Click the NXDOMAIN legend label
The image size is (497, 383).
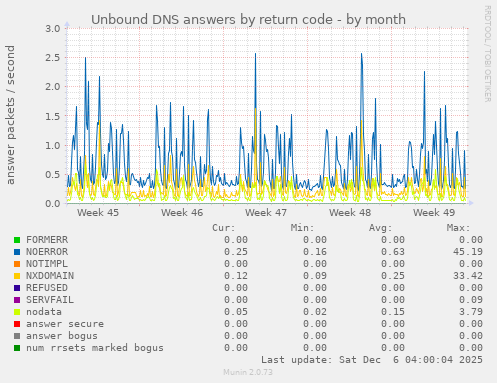pos(50,276)
